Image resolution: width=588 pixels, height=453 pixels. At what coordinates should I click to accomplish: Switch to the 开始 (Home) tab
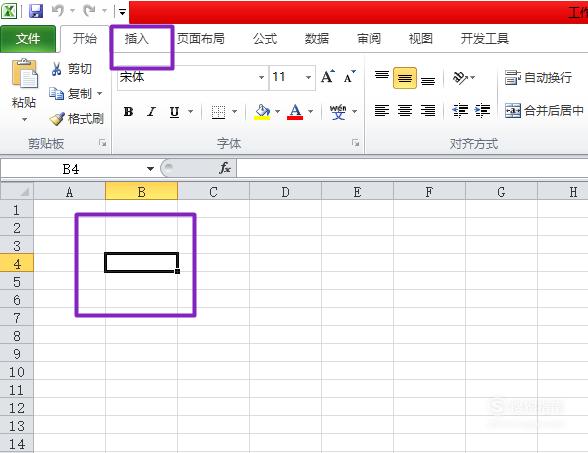84,39
